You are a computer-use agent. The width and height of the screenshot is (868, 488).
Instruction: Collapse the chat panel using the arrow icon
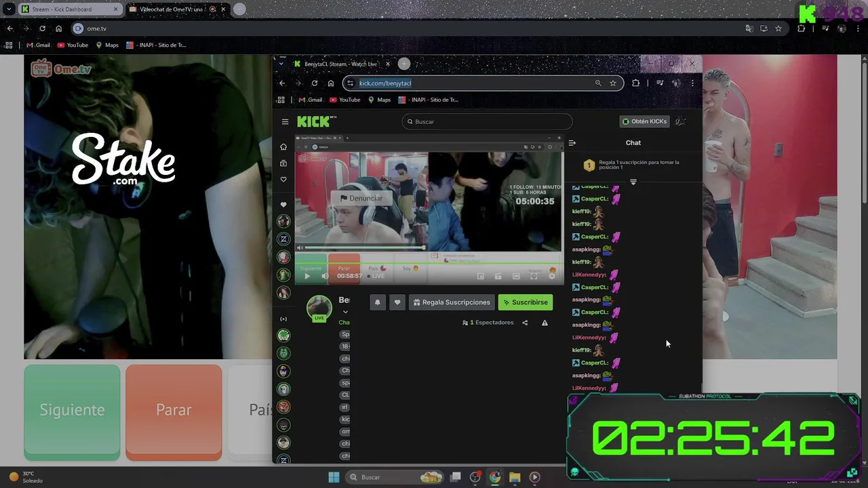tap(572, 143)
